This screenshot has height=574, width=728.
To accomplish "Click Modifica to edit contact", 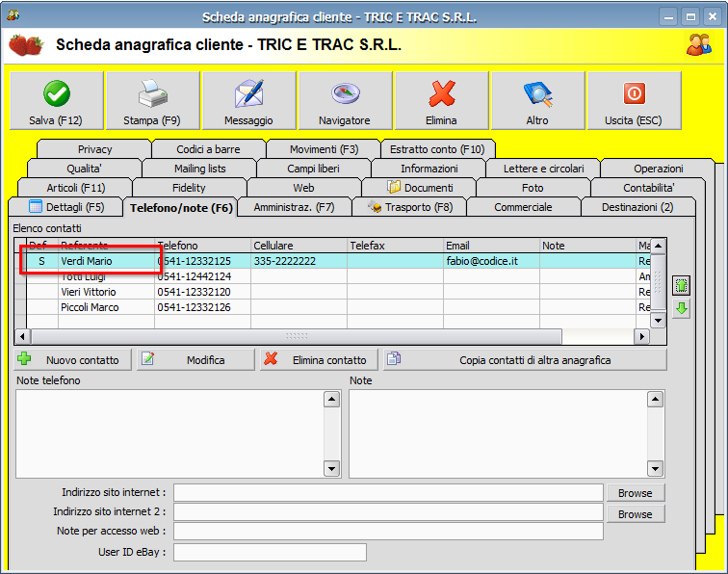I will point(195,360).
